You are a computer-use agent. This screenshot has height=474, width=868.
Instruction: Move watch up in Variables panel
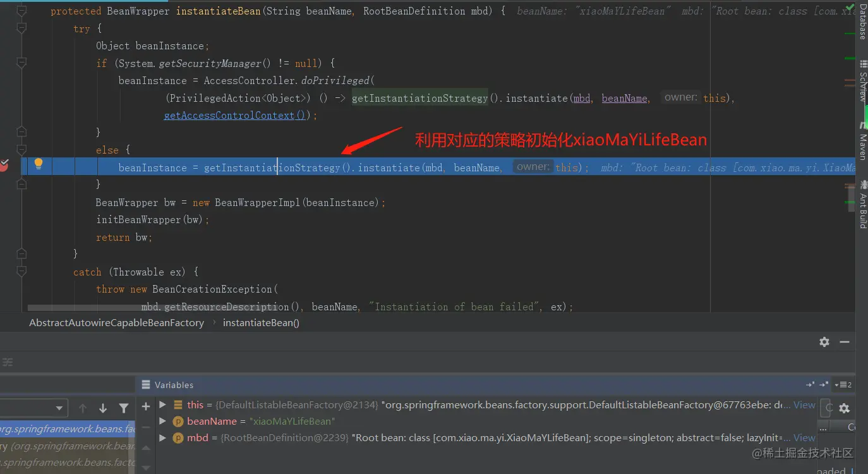click(x=146, y=447)
